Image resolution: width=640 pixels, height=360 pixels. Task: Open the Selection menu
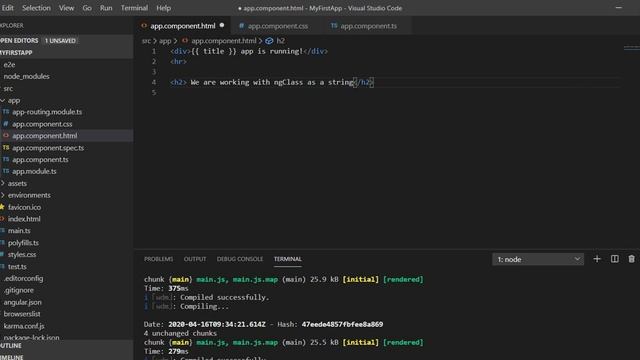tap(36, 8)
